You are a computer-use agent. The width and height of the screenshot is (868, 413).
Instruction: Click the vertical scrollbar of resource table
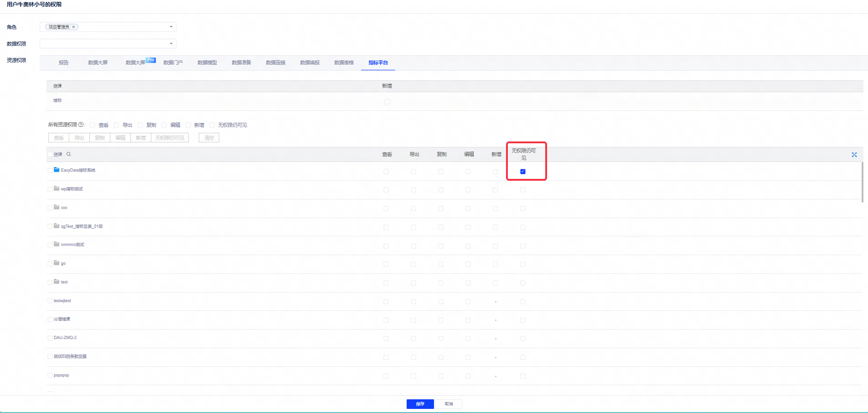click(x=862, y=182)
